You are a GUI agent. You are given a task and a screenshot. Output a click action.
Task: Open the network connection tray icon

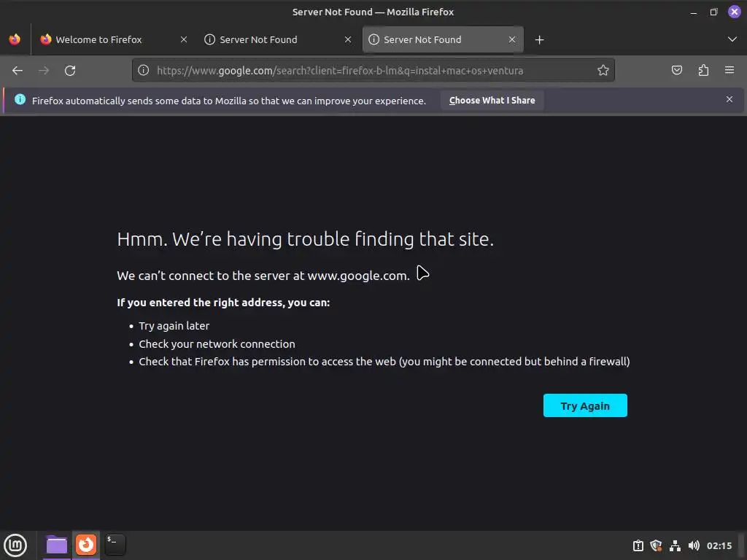675,545
